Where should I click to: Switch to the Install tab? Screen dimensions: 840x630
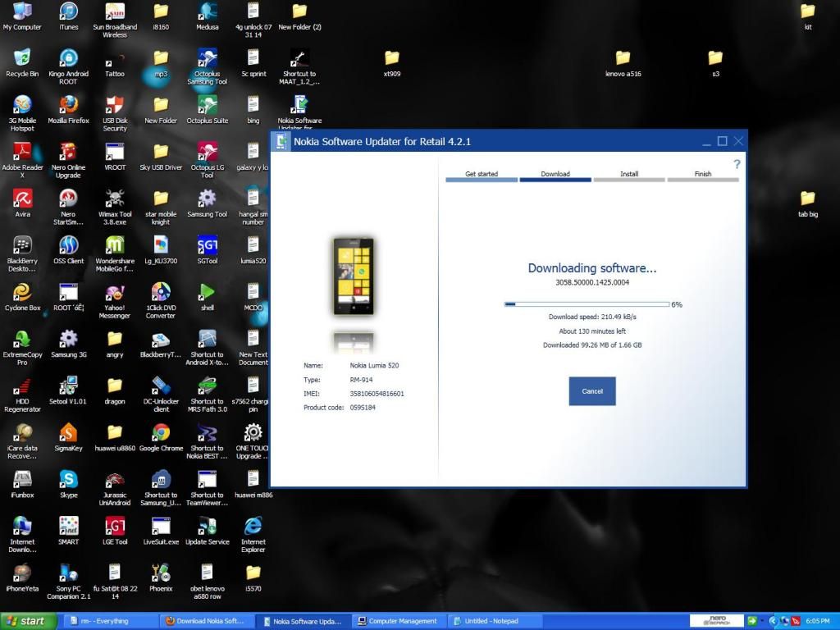coord(628,174)
